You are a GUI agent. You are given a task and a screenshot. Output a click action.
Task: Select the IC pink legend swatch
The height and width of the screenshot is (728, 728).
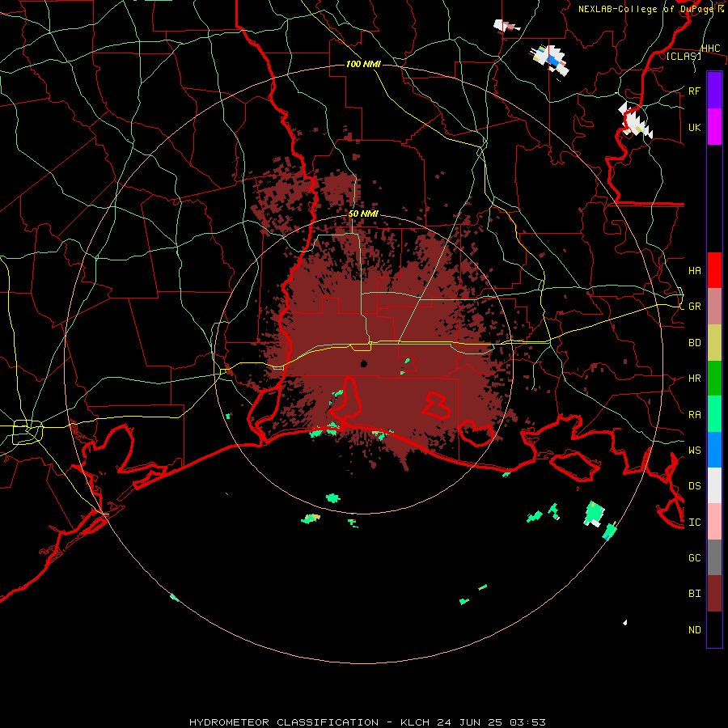714,522
